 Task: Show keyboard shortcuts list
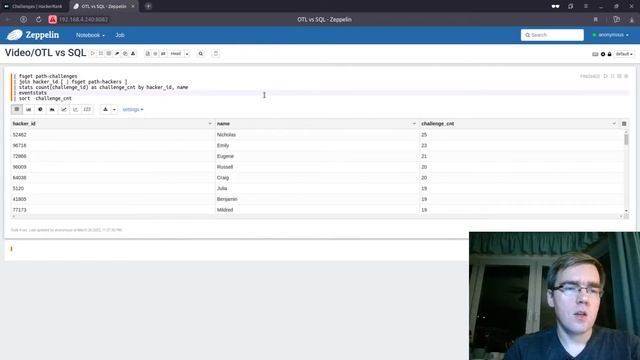[595, 54]
